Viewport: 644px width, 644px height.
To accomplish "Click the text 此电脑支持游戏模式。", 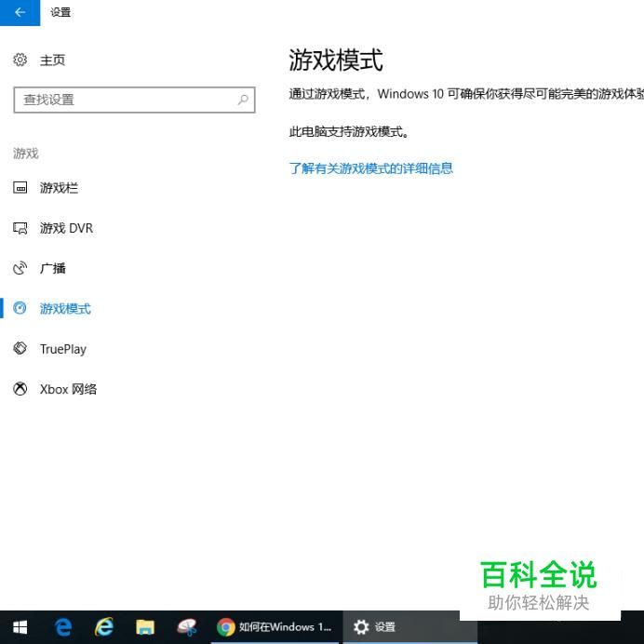I will (349, 132).
